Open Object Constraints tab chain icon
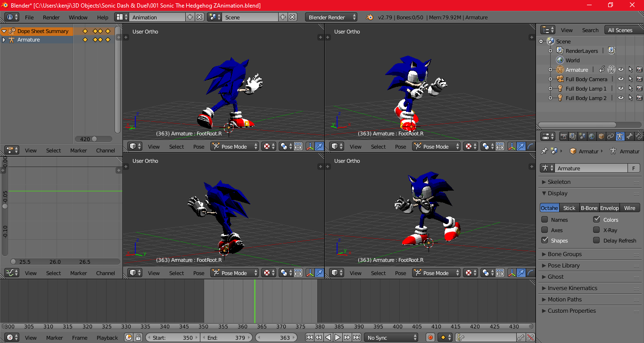This screenshot has width=644, height=343. (x=610, y=136)
